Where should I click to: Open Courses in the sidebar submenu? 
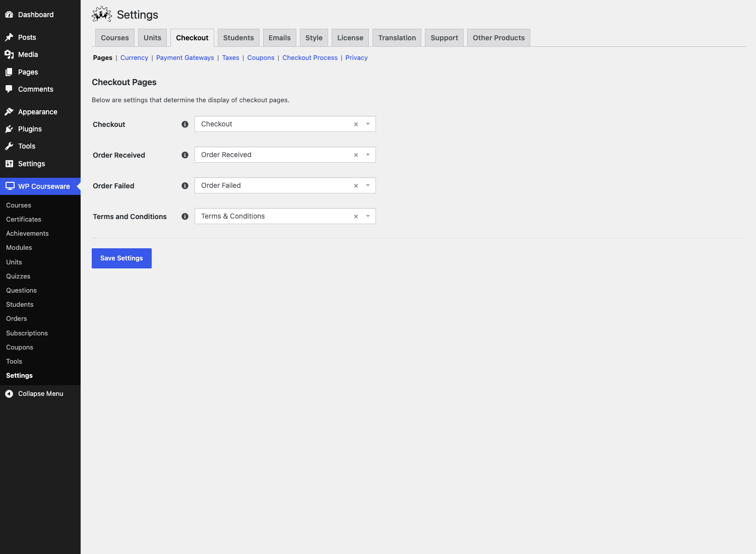coord(19,205)
